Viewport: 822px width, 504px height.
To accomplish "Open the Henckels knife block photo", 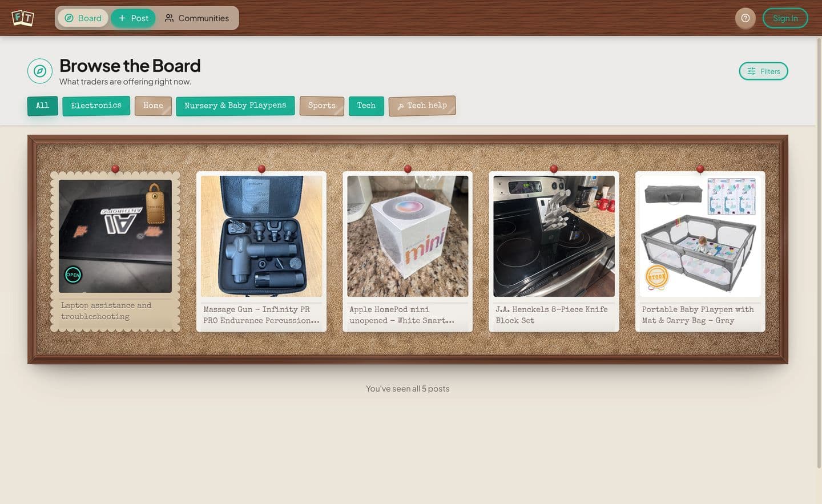I will point(554,236).
